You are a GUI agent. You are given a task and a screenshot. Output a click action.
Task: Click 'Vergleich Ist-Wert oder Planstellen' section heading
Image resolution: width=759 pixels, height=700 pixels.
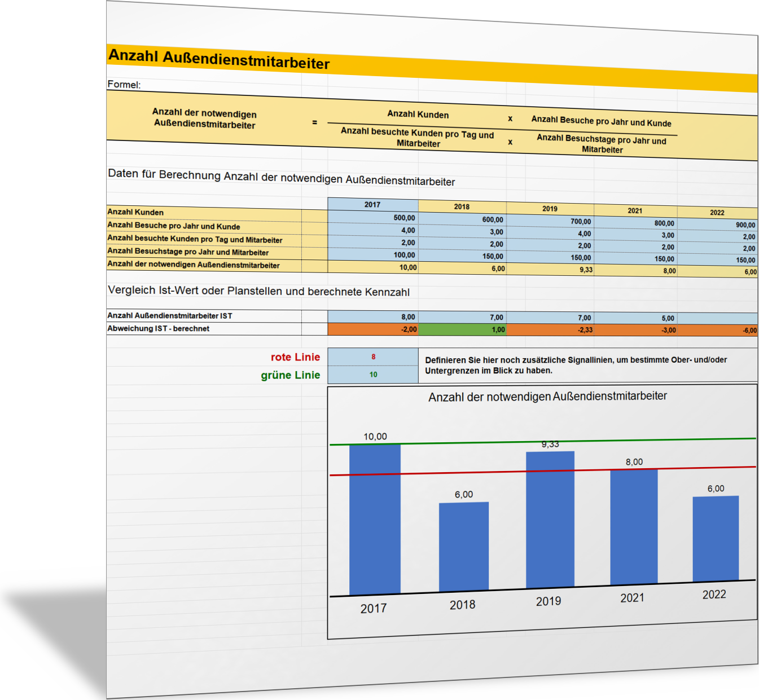[258, 291]
